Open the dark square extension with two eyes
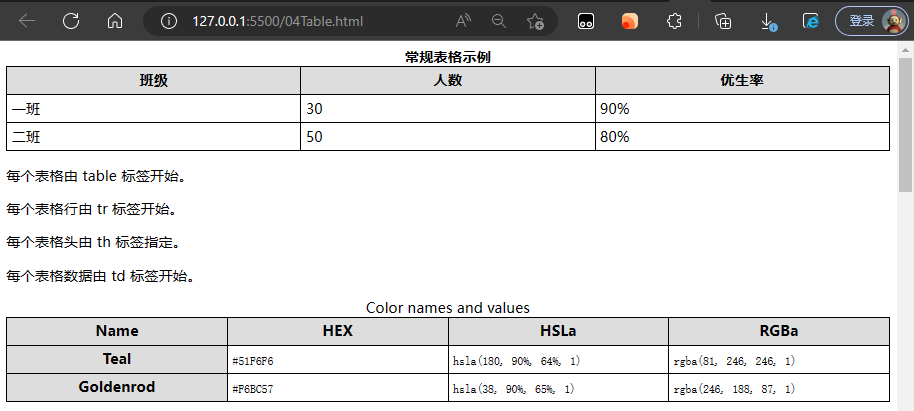The width and height of the screenshot is (914, 411). tap(586, 22)
